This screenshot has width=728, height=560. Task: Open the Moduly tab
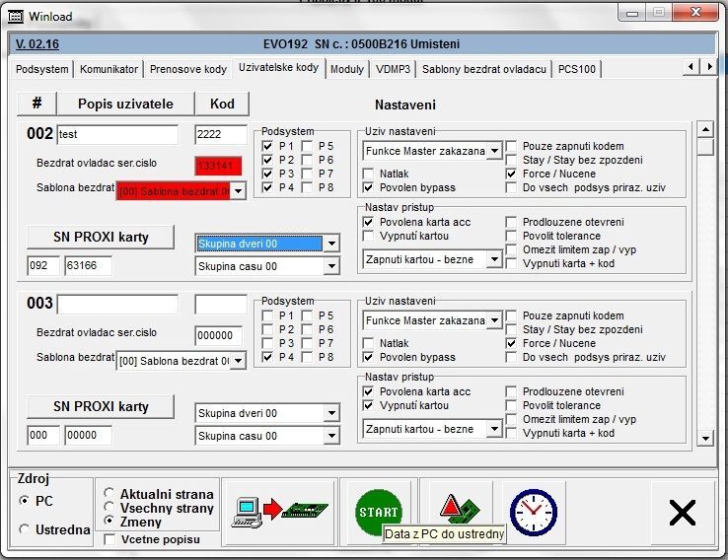[x=346, y=69]
